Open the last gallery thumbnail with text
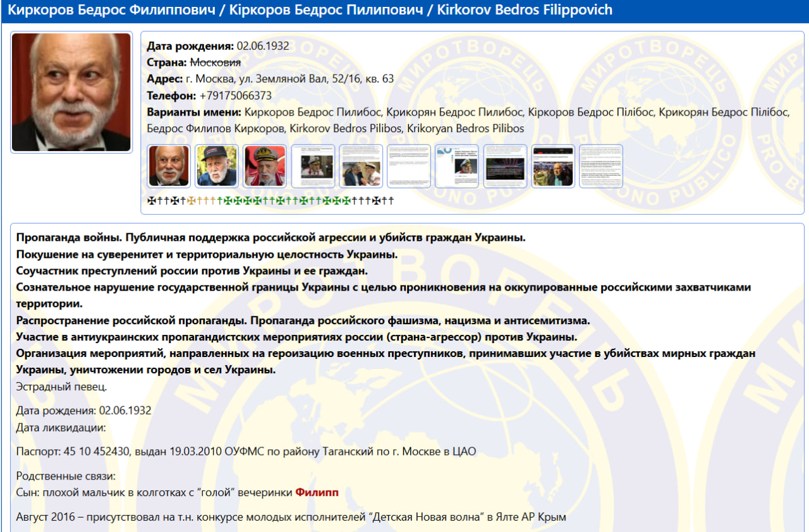809x532 pixels. click(x=601, y=166)
